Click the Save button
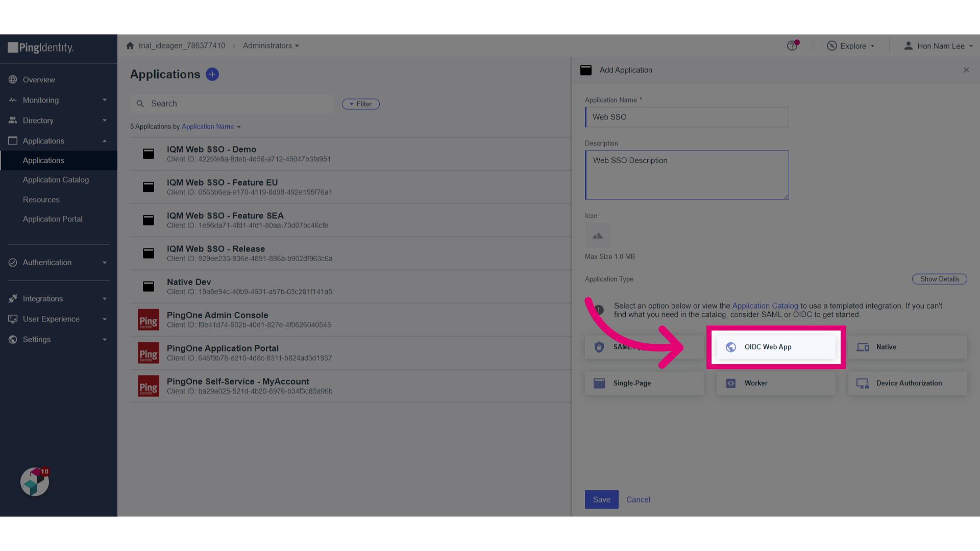980x551 pixels. [x=602, y=499]
